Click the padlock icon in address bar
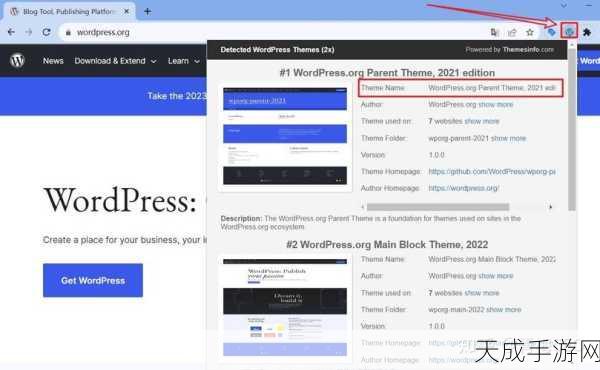 click(x=68, y=33)
